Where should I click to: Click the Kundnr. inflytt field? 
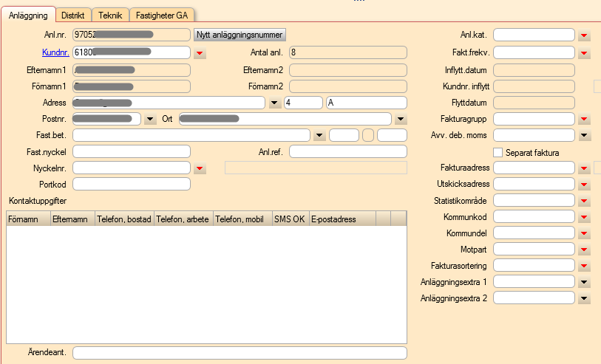click(x=534, y=86)
